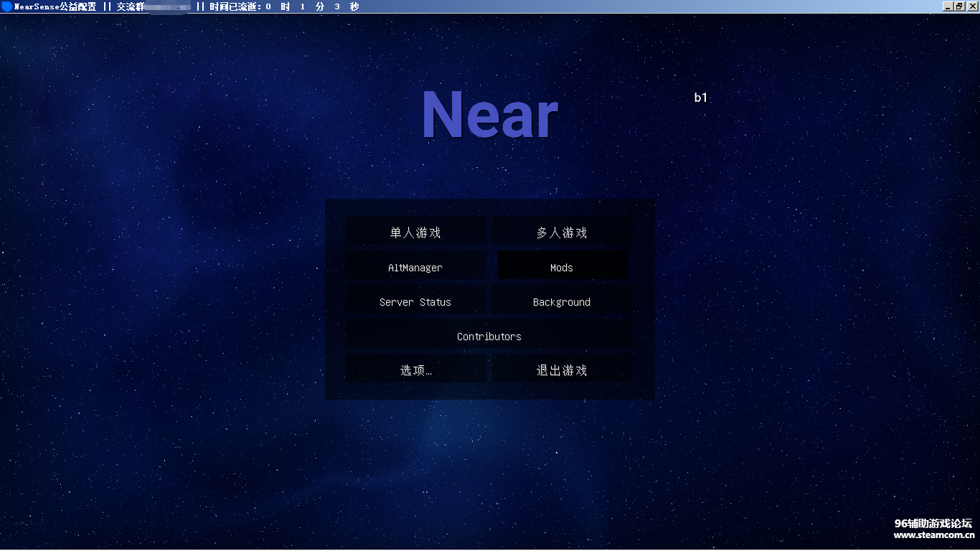The width and height of the screenshot is (980, 551).
Task: Click the www.steamcom.cn watermark URL
Action: (x=933, y=534)
